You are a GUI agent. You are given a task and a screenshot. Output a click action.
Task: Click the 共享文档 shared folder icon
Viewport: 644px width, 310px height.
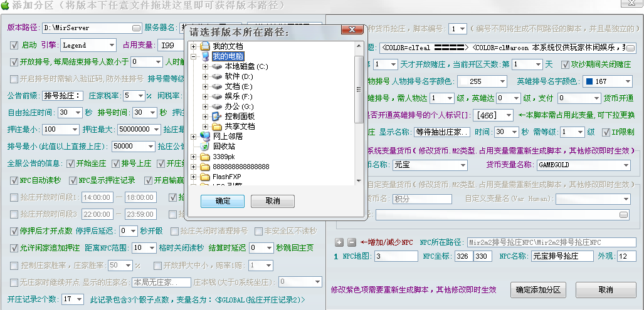216,126
